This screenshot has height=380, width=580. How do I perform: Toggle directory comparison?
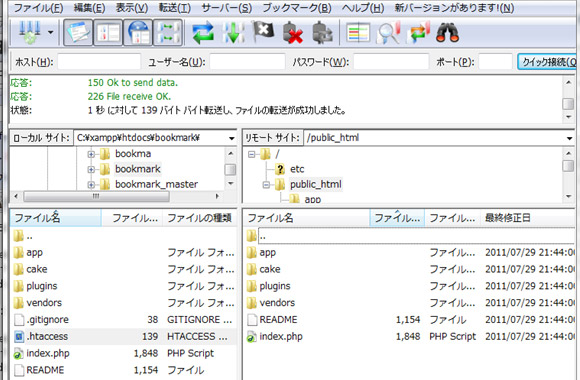(388, 33)
